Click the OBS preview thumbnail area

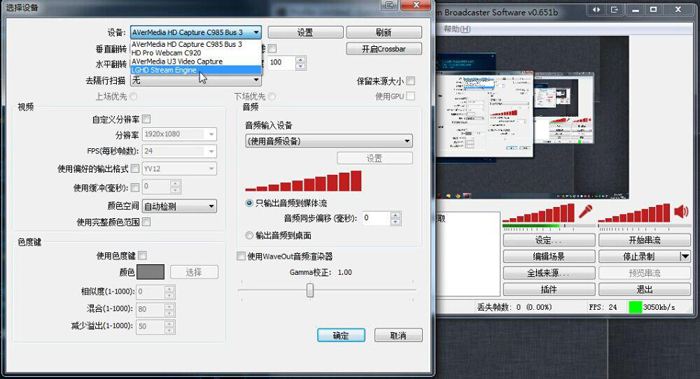point(533,117)
